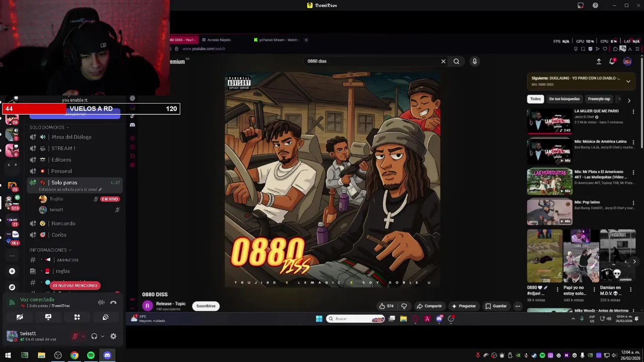Screen dimensions: 644x362
Task: Select the 'Todos' filter chip
Action: click(535, 99)
